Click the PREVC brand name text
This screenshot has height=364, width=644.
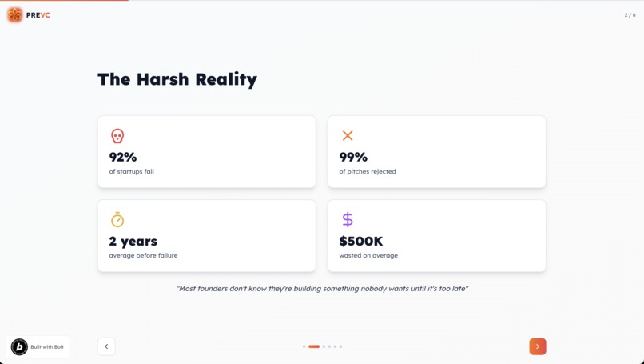tap(38, 15)
